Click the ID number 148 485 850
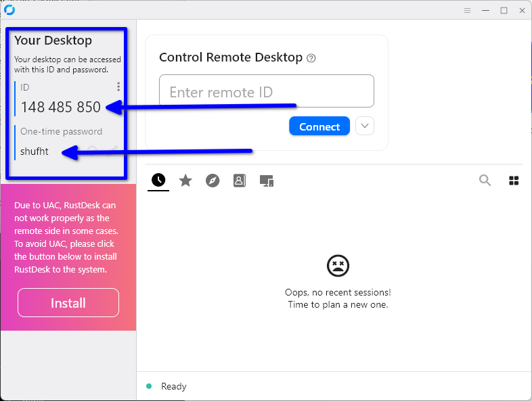The width and height of the screenshot is (532, 401). coord(60,107)
